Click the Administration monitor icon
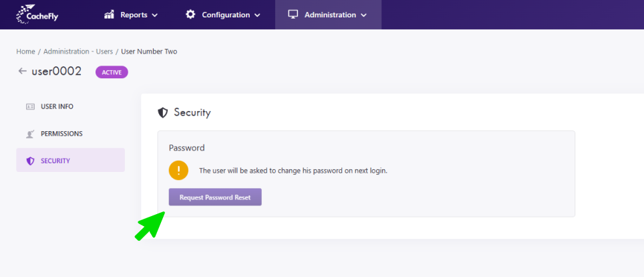 click(293, 15)
